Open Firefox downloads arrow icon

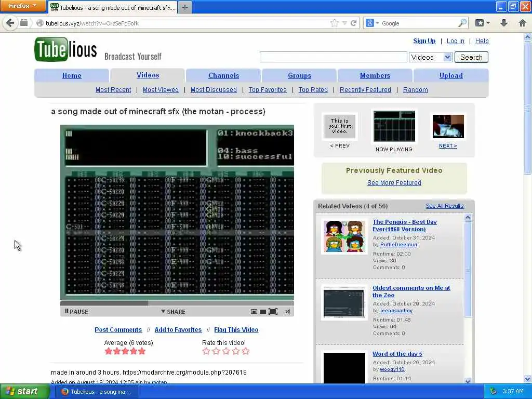pos(504,23)
